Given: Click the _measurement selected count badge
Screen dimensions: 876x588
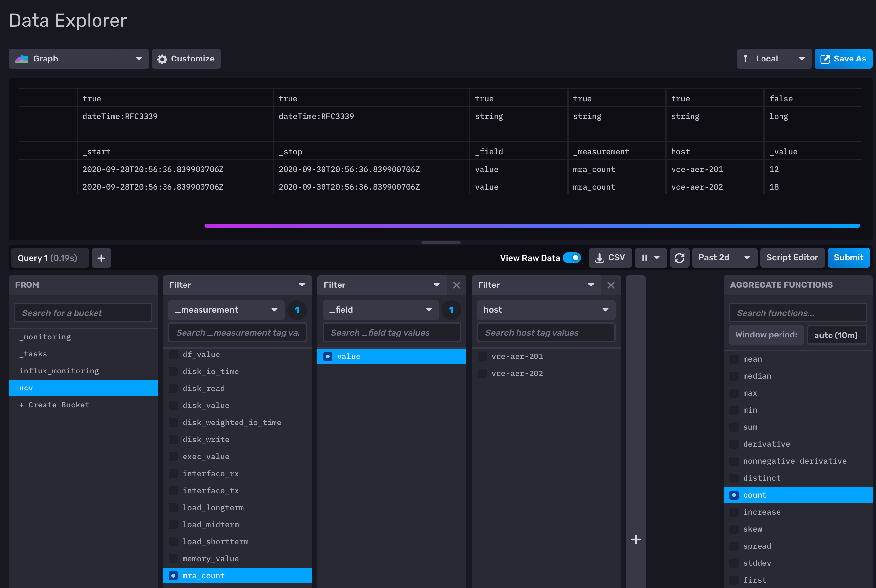Looking at the screenshot, I should click(297, 310).
